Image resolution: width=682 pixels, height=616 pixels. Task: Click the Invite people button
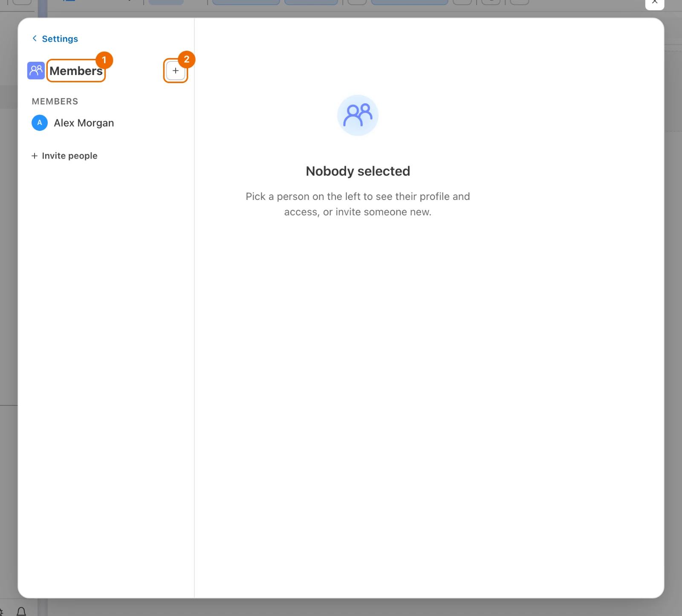coord(64,156)
